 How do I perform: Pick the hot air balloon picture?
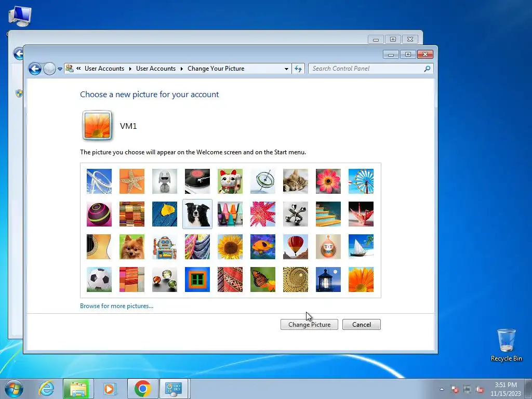[296, 247]
